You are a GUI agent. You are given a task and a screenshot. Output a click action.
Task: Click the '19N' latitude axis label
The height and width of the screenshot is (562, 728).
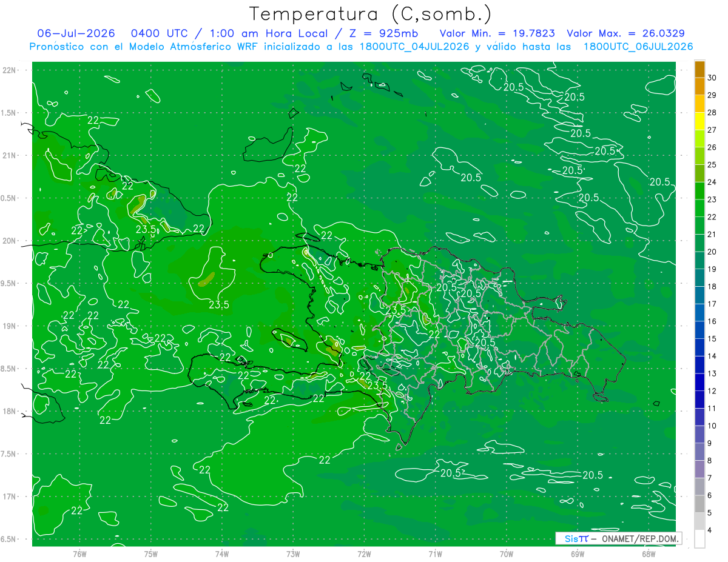(x=8, y=326)
